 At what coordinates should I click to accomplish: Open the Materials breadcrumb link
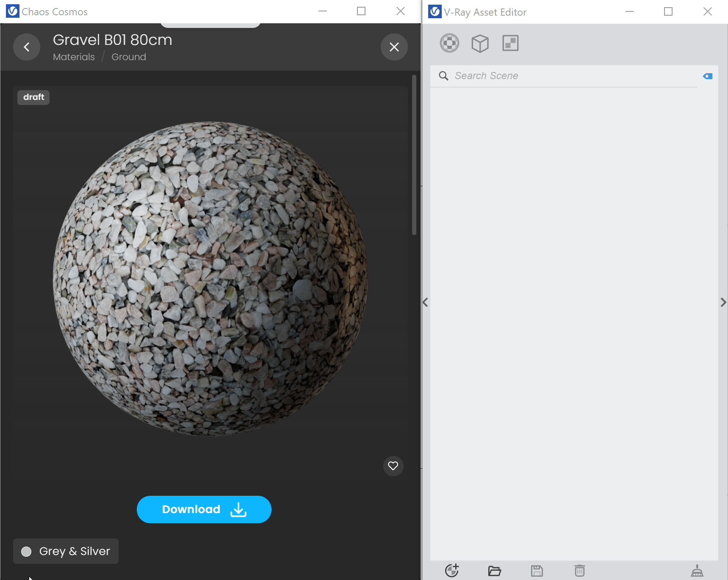(x=74, y=57)
